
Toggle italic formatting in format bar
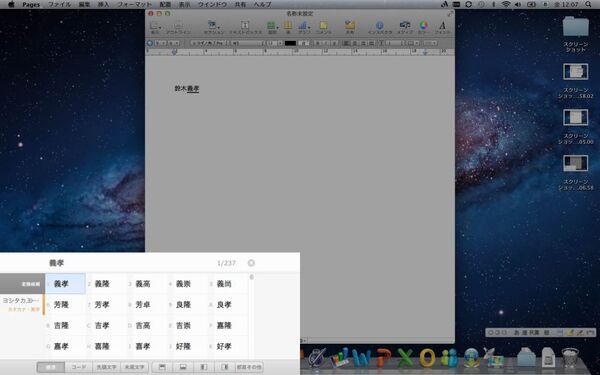(x=326, y=43)
